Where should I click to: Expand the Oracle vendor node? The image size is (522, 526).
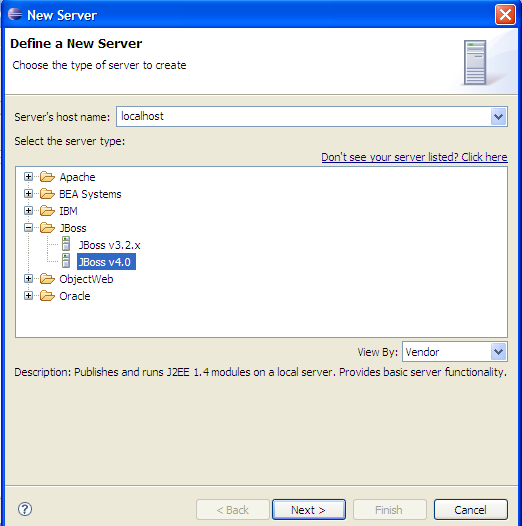29,296
